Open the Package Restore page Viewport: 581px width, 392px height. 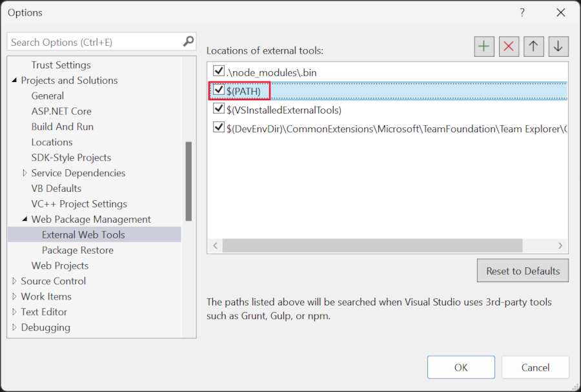[77, 250]
